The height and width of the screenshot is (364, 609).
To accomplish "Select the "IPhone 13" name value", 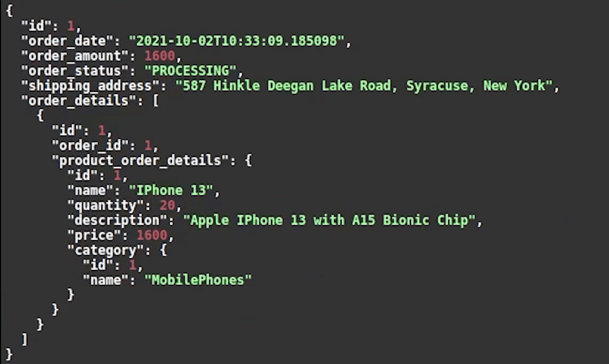I will pos(171,191).
